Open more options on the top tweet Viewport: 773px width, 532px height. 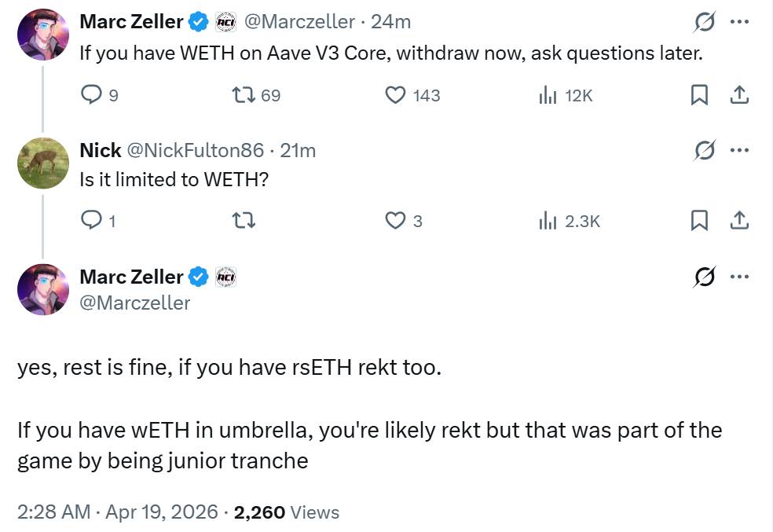pos(739,22)
